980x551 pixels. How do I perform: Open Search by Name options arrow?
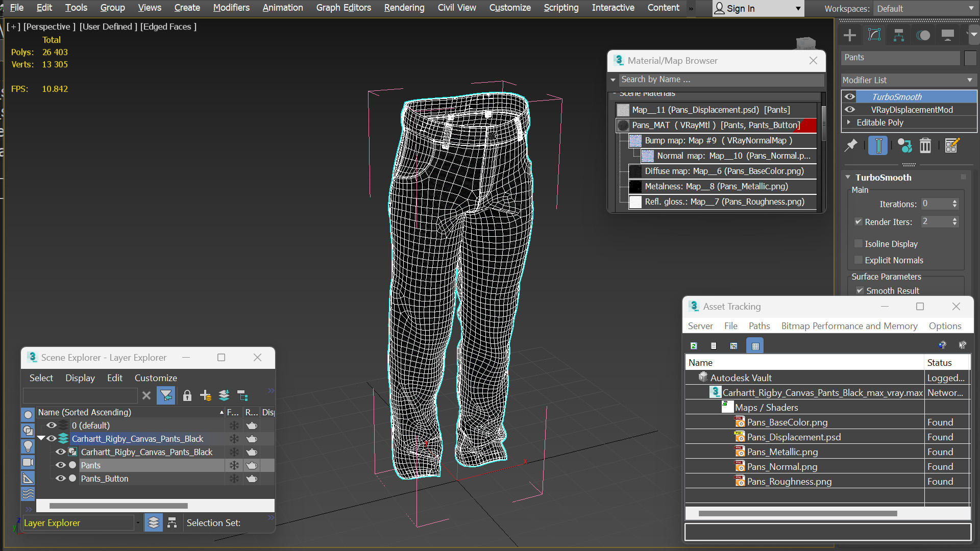(x=613, y=80)
